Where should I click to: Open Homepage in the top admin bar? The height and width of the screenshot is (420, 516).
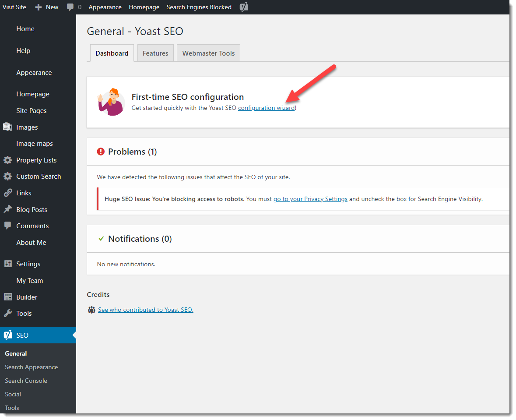coord(144,7)
